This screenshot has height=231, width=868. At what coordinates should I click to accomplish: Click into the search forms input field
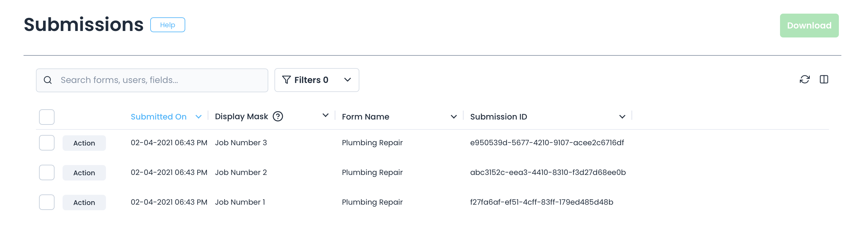tap(162, 80)
